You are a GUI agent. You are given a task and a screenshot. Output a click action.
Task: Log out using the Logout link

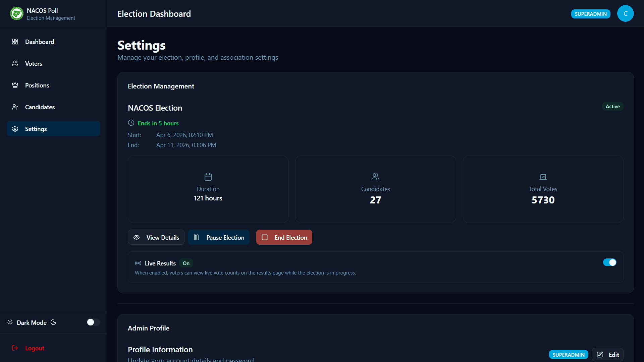(34, 348)
